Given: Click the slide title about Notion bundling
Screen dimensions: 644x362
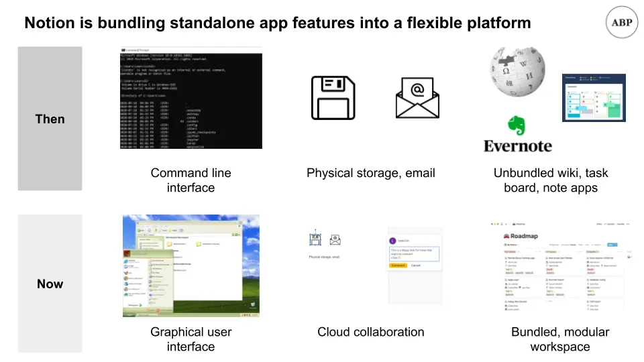Looking at the screenshot, I should tap(277, 23).
